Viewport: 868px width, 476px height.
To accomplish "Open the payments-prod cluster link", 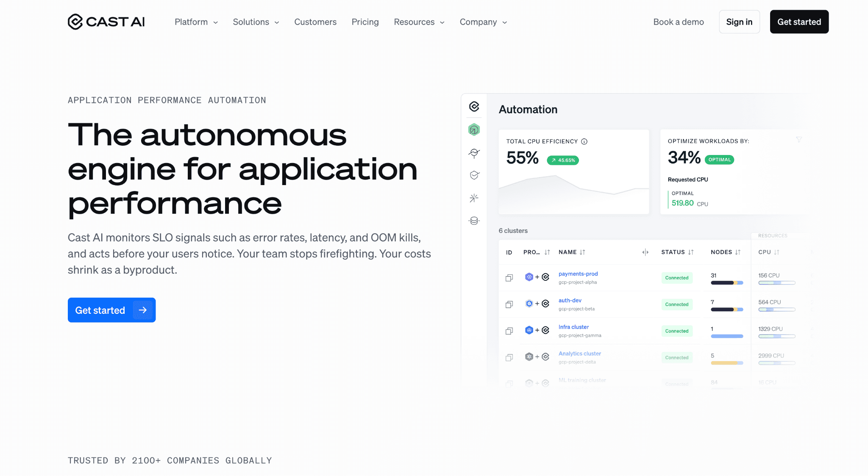I will tap(578, 274).
